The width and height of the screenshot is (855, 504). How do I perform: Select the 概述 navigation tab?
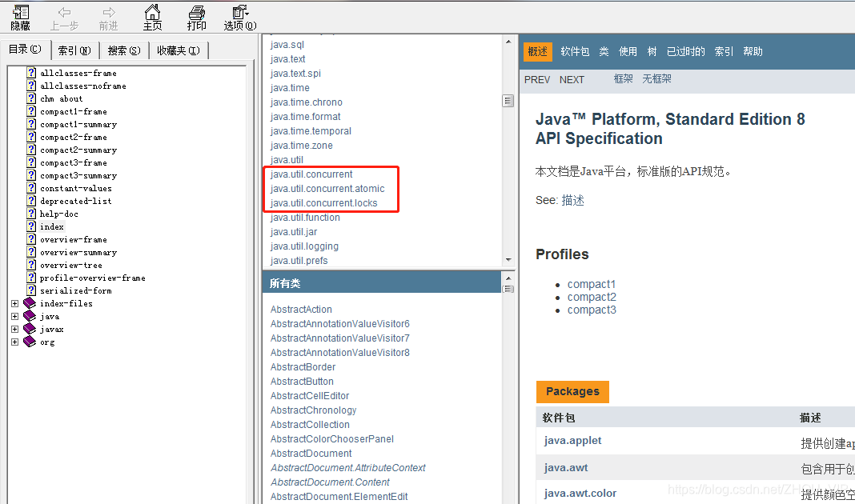coord(538,51)
